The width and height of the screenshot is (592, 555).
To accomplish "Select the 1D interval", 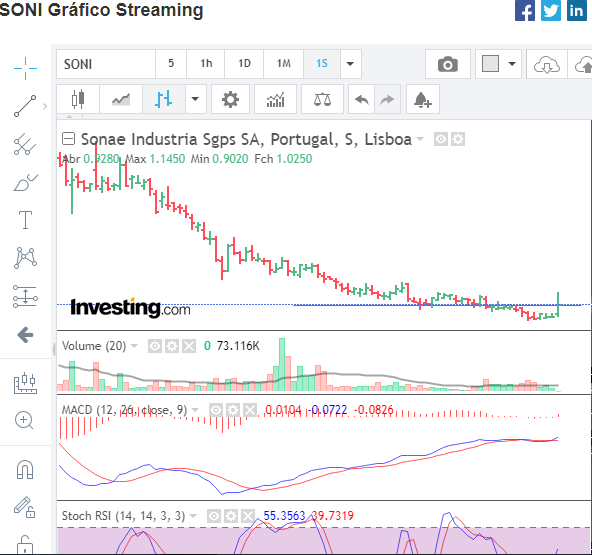I will click(244, 63).
